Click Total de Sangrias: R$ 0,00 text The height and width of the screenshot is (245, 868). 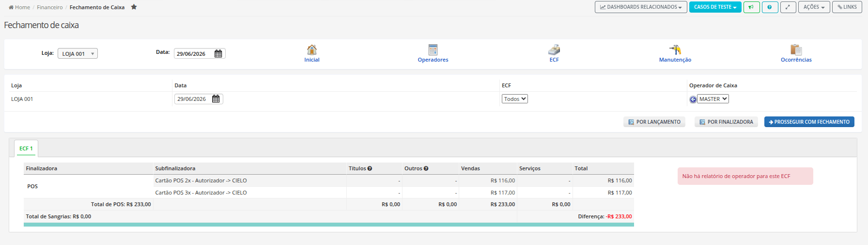pos(59,216)
